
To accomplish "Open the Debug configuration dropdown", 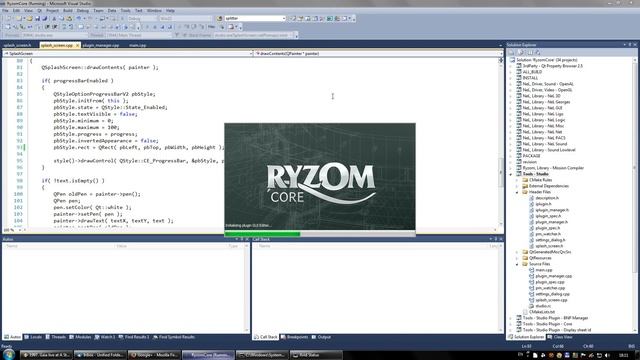I will [x=142, y=18].
